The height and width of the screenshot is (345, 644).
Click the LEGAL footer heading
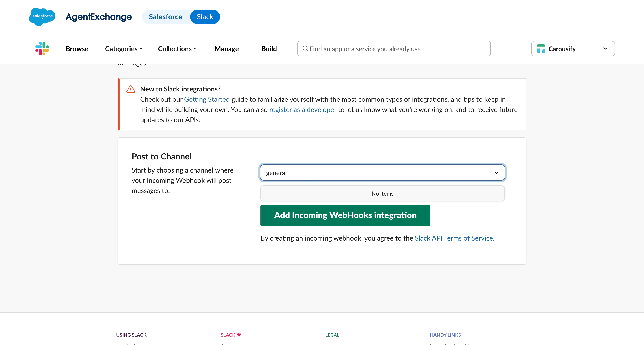tap(332, 335)
